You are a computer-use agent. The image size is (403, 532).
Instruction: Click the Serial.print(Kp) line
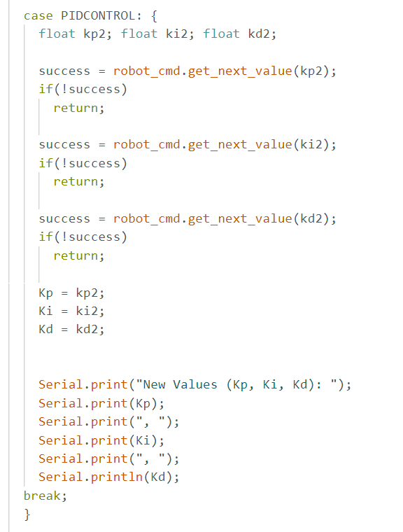101,403
